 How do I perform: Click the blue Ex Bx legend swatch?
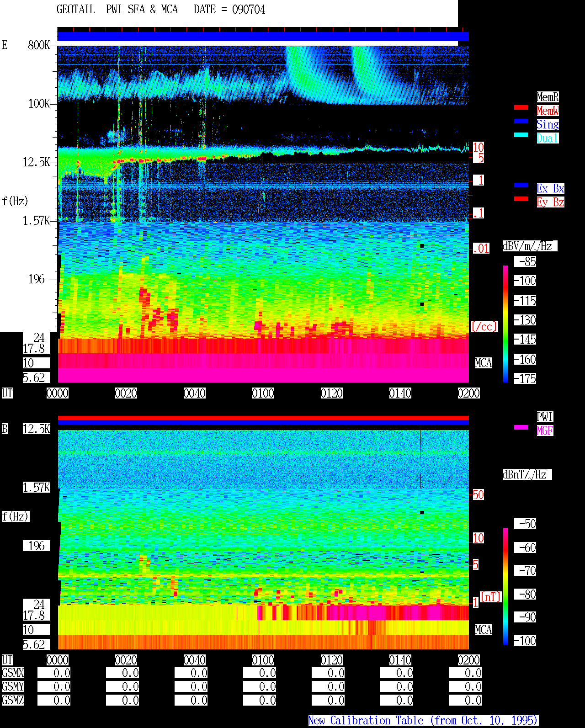click(x=521, y=185)
